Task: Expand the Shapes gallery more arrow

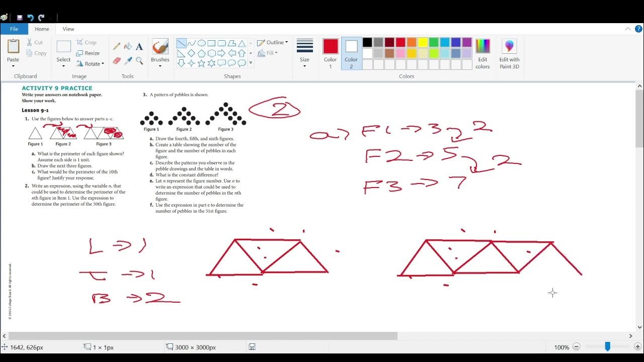Action: pos(251,63)
